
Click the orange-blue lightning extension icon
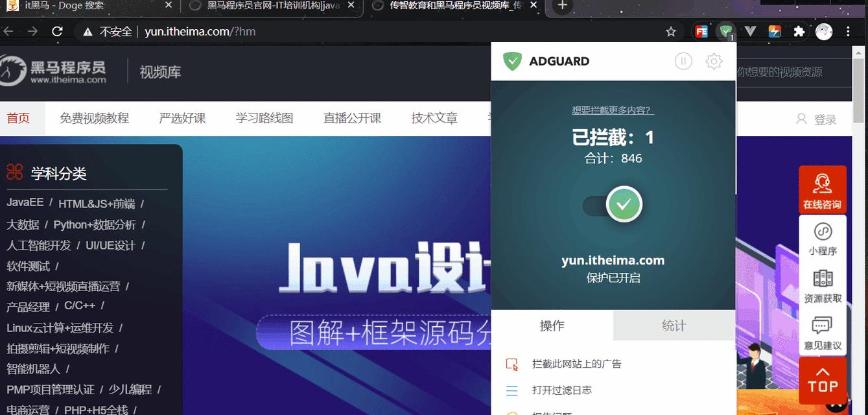775,31
